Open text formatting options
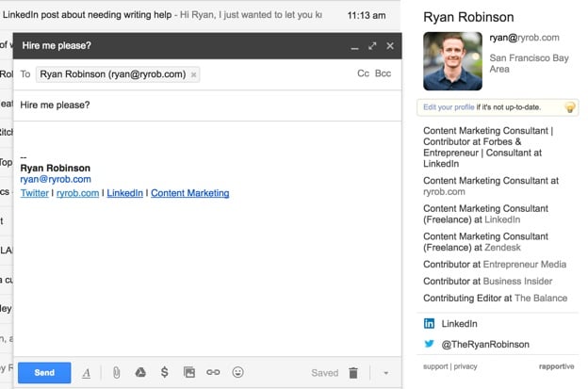 [86, 373]
